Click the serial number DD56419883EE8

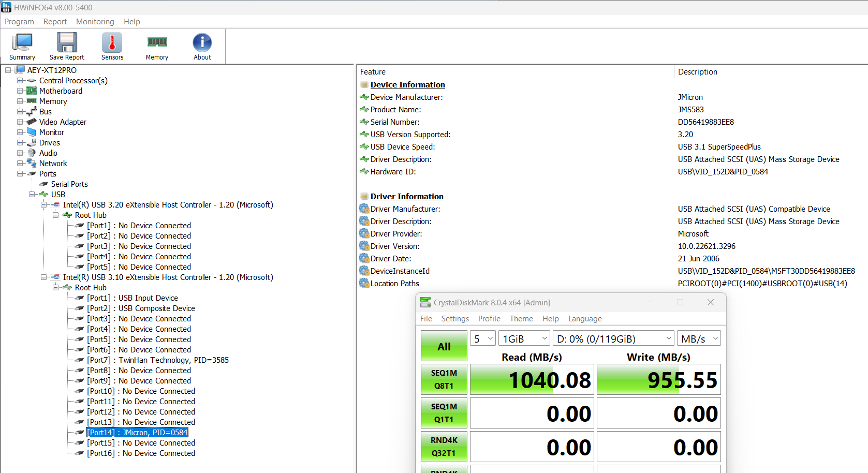(x=706, y=122)
